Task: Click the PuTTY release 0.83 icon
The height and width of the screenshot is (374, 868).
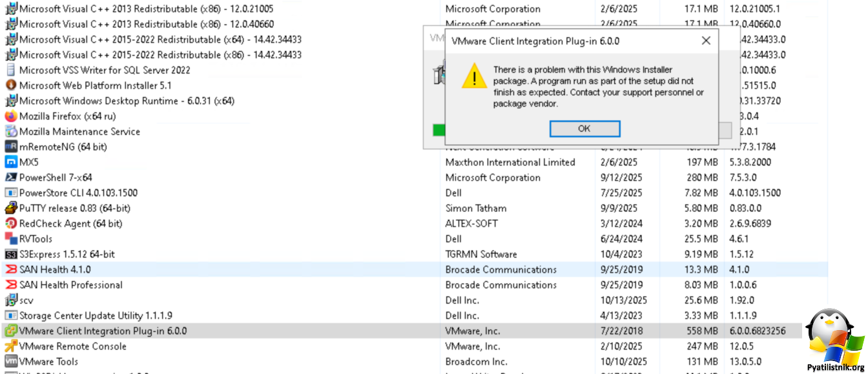Action: pyautogui.click(x=11, y=208)
